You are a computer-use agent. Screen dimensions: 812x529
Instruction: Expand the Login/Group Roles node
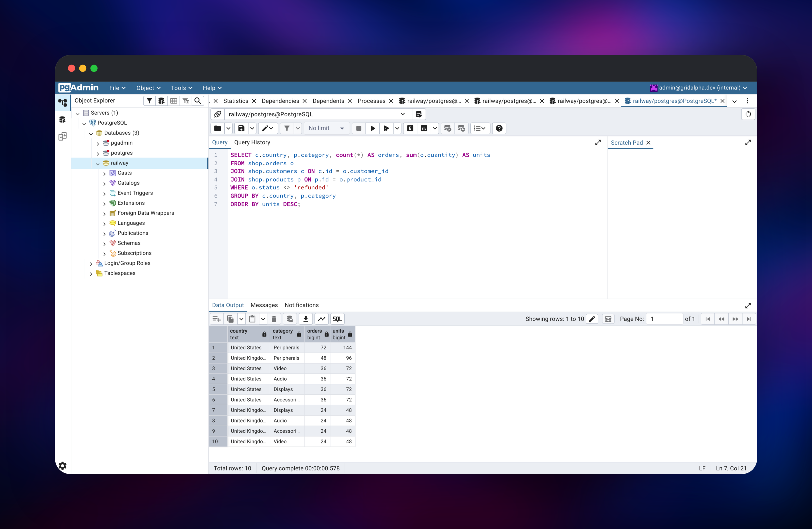tap(91, 264)
